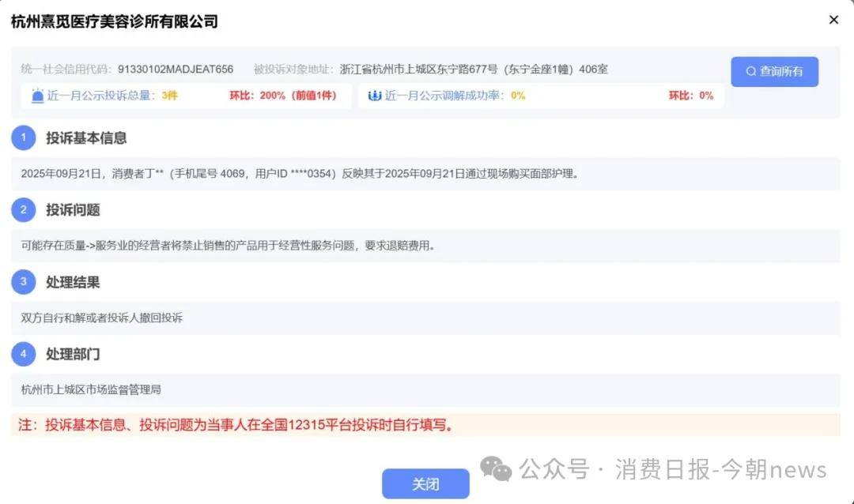Click the 投诉基本信息 section heading
Screen dimensions: 854x504
point(86,138)
